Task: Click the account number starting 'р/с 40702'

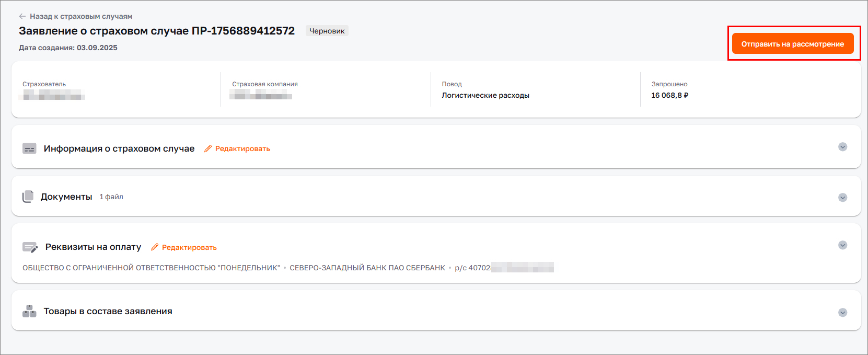Action: click(504, 268)
